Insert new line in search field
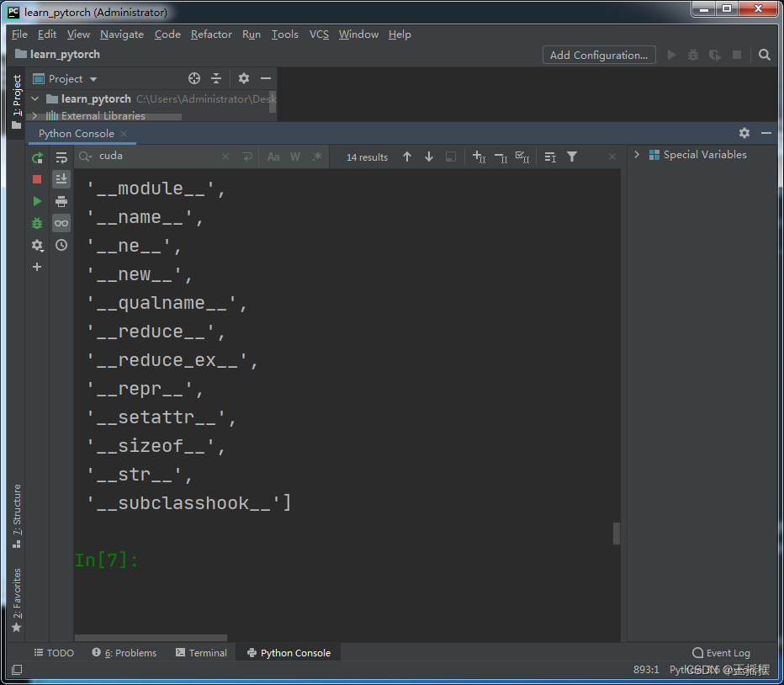This screenshot has height=685, width=784. point(247,157)
